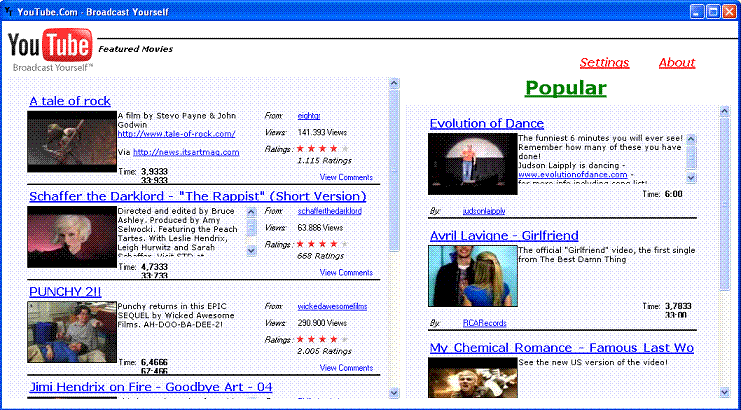Viewport: 741px width, 410px height.
Task: Open uploader link next to A tale of rock
Action: click(309, 116)
